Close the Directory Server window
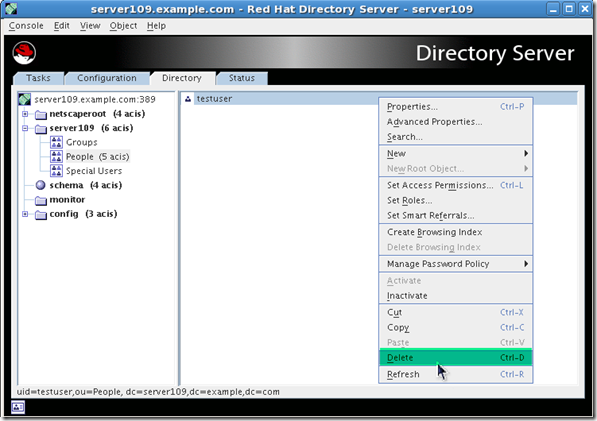Screen dimensions: 597x421 click(585, 9)
